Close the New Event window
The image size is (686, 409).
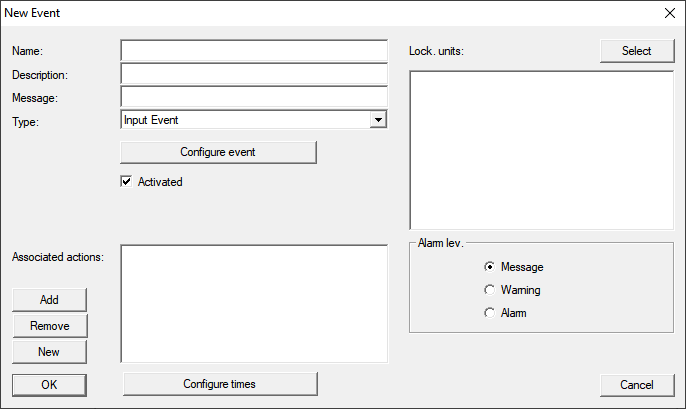[x=670, y=13]
